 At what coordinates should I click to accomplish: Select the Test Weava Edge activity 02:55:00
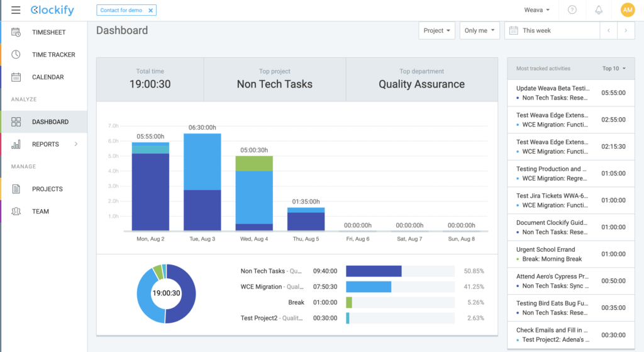pos(571,120)
